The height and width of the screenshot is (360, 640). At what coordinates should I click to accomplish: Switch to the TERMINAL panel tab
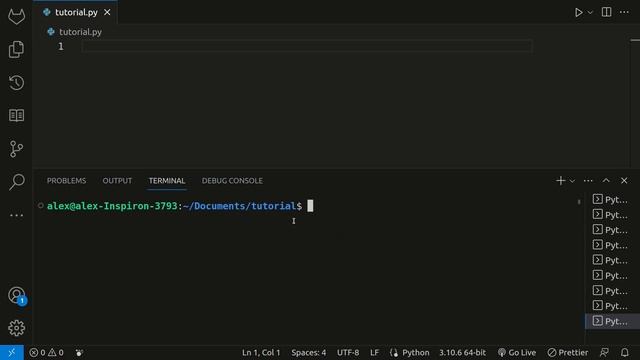click(167, 180)
